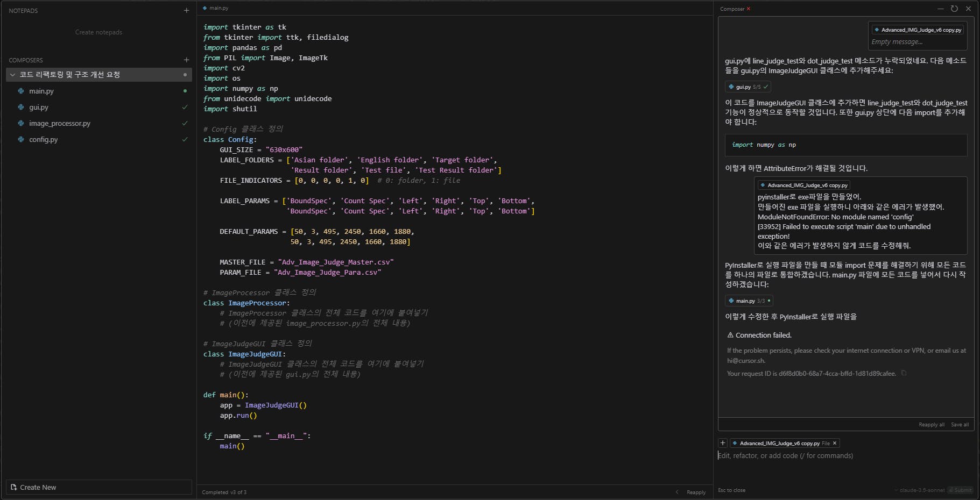This screenshot has height=500, width=980.
Task: Click the green check mark on image_processor.py row
Action: click(x=185, y=123)
